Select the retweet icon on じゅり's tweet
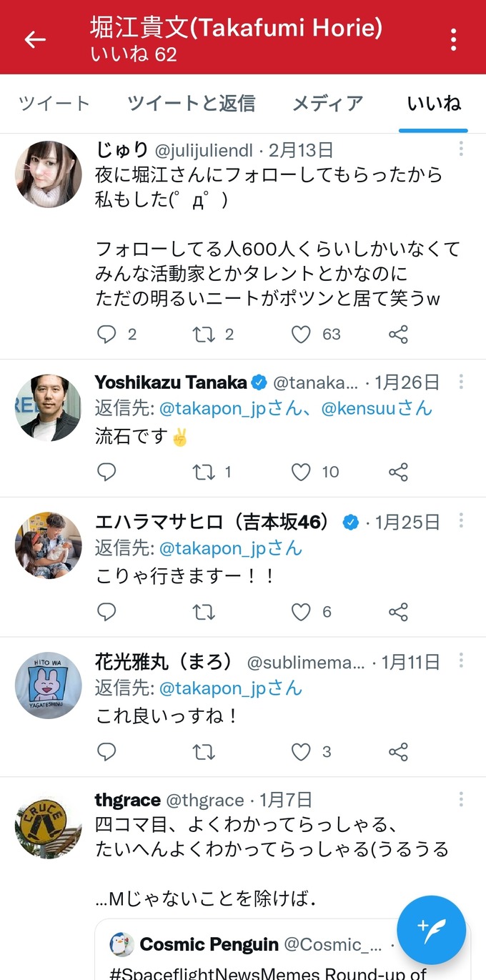 (x=204, y=334)
